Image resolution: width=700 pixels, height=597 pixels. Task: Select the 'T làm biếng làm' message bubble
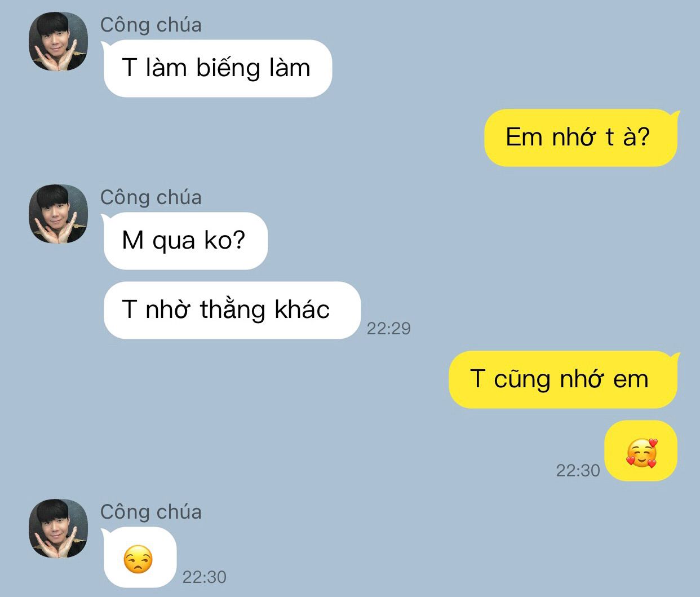[218, 68]
